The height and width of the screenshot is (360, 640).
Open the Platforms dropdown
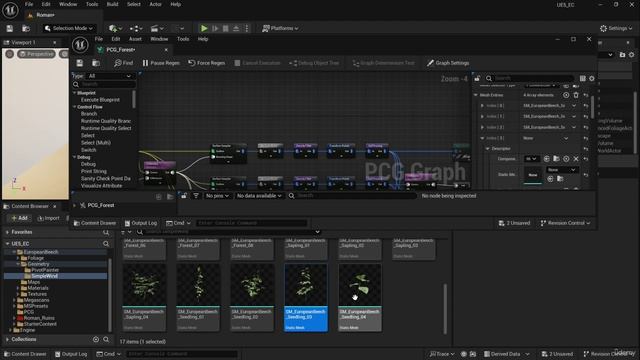(x=280, y=28)
